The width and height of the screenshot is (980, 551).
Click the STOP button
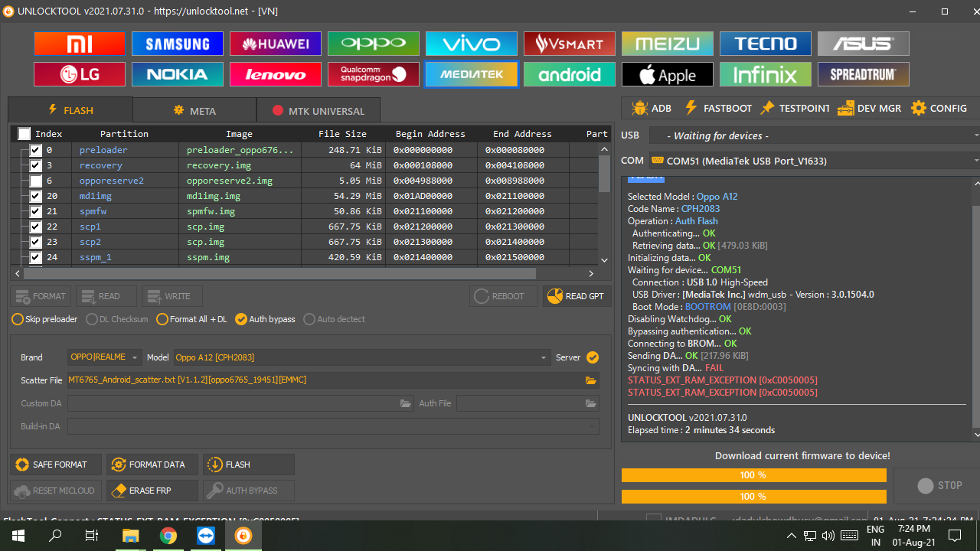939,485
